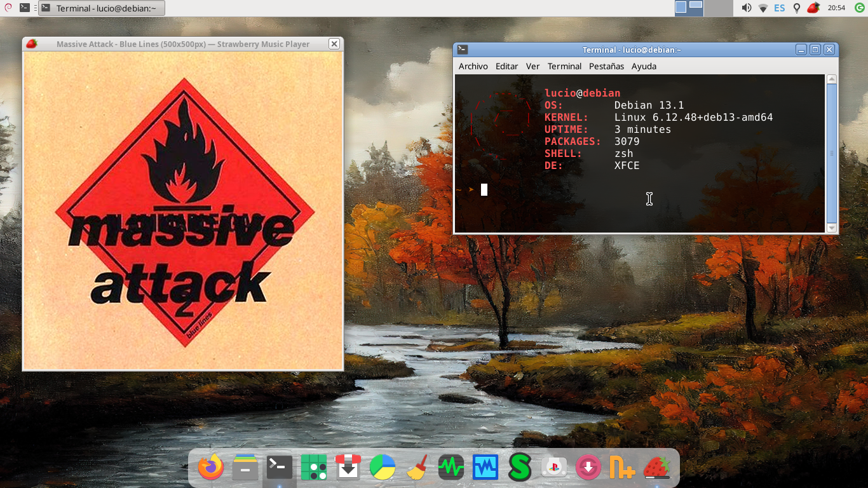Click the green circular G icon in the panel corner
The width and height of the screenshot is (868, 488).
point(860,8)
